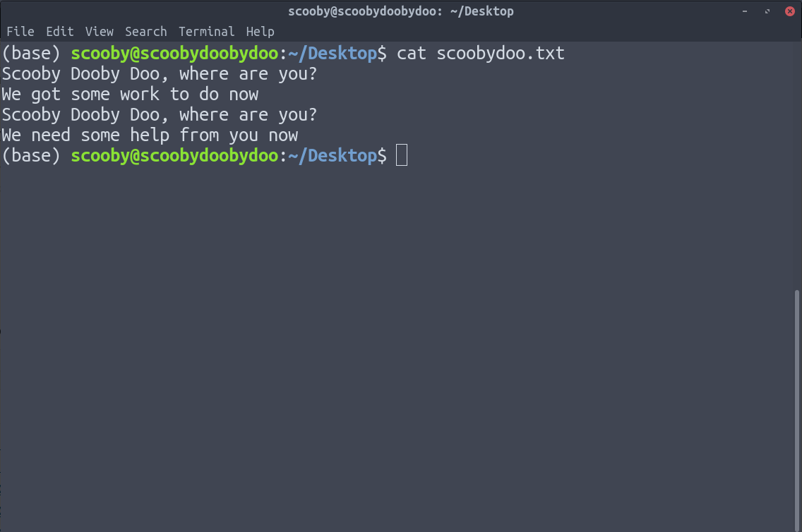Screen dimensions: 802x532
Task: Open the View menu
Action: tap(100, 32)
